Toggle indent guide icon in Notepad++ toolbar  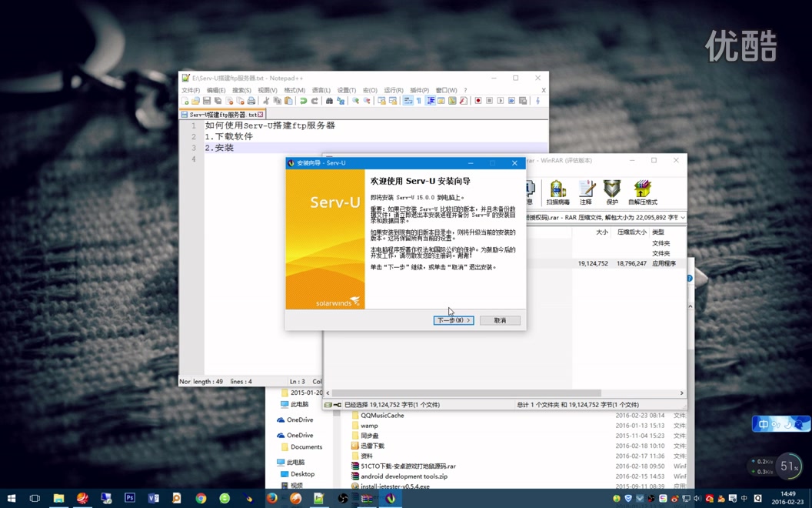coord(431,101)
